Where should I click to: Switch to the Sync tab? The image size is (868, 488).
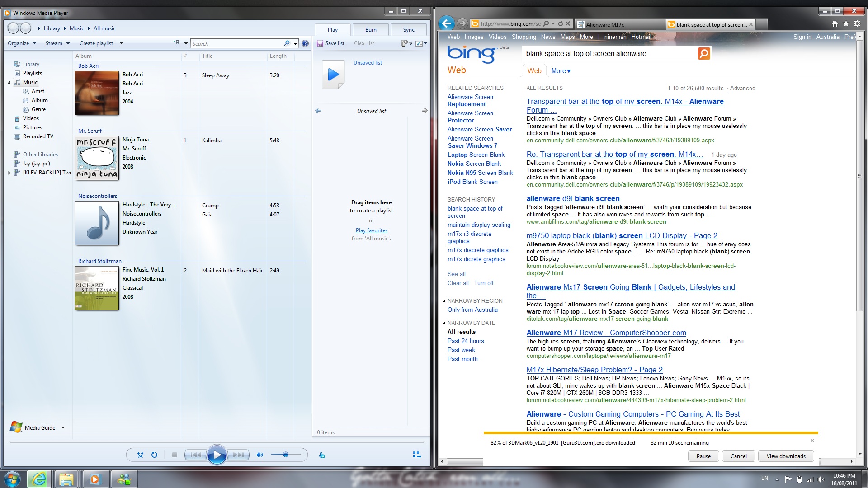409,30
